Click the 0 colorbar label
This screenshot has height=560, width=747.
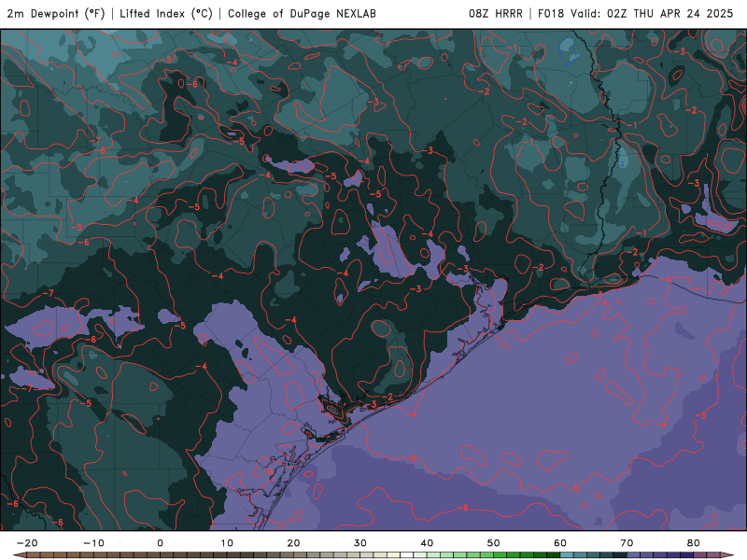[160, 543]
